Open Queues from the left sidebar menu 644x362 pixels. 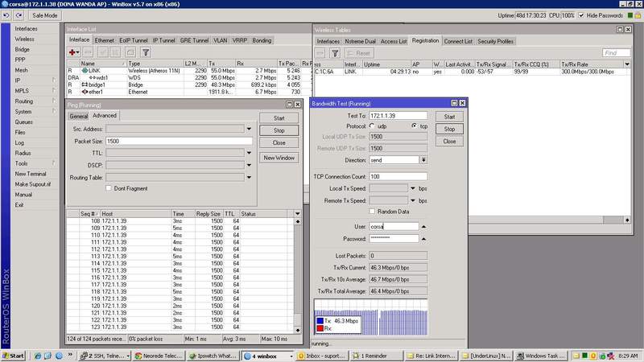coord(23,122)
